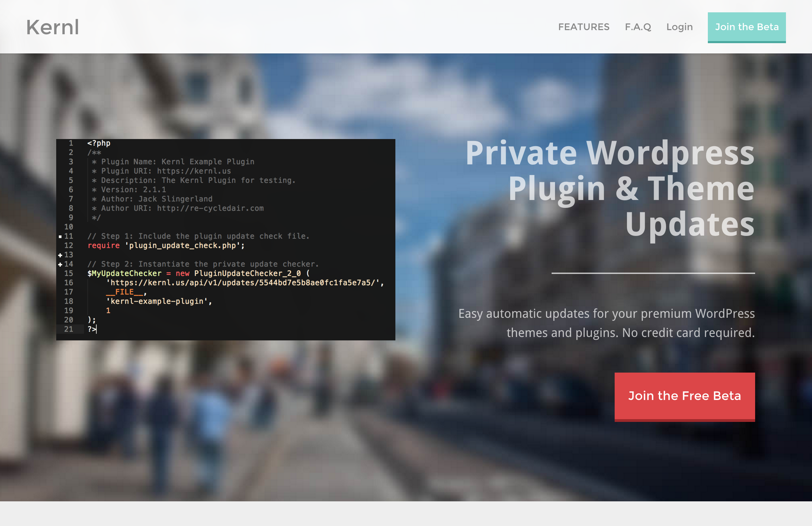
Task: Open the Login link
Action: (679, 27)
